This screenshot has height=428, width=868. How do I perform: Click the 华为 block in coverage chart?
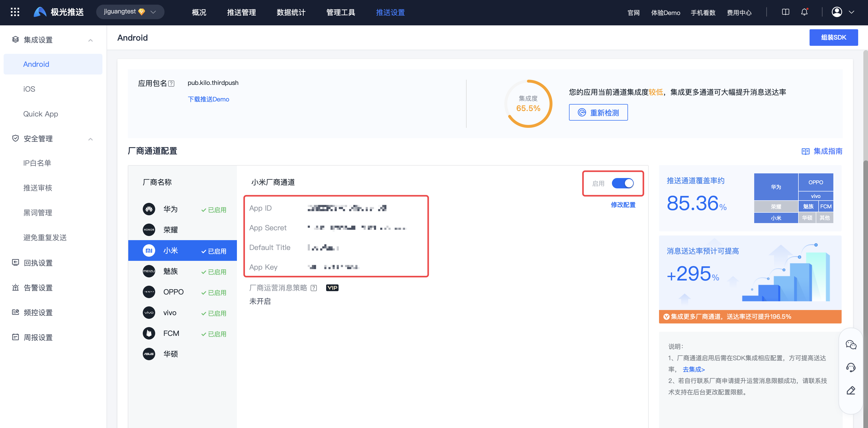[x=776, y=187]
